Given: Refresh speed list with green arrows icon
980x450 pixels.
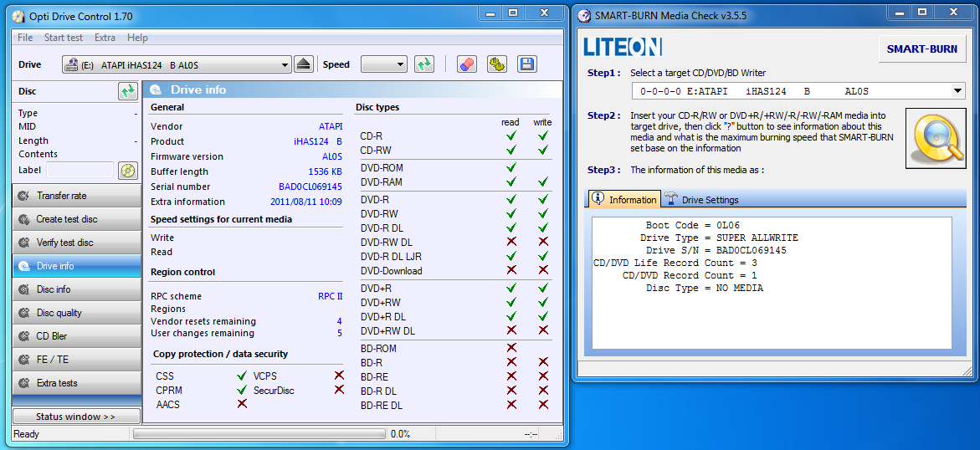Looking at the screenshot, I should point(424,64).
